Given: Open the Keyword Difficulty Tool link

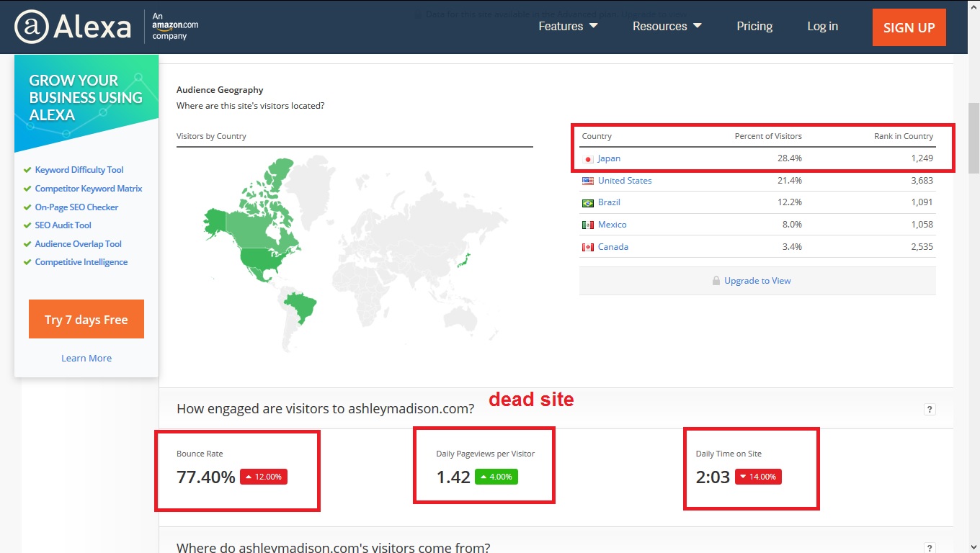Looking at the screenshot, I should (79, 170).
